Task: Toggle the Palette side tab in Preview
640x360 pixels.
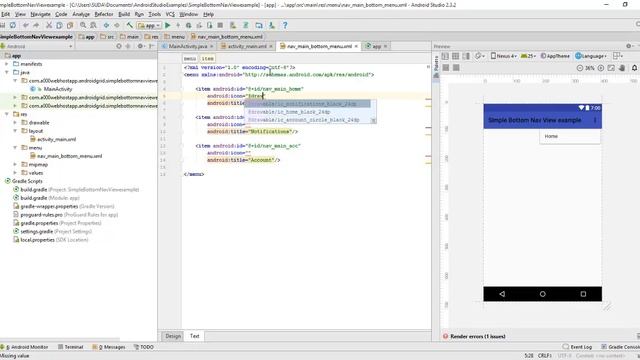Action: pos(436,66)
